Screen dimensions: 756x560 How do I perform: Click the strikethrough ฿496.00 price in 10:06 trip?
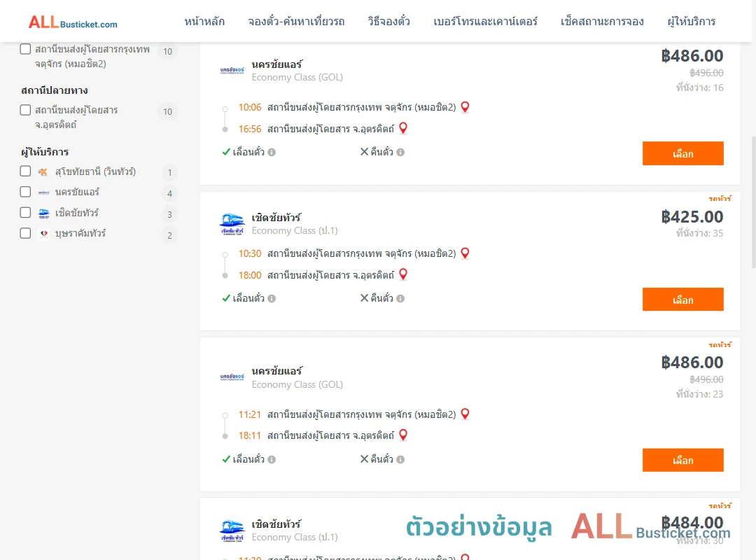point(706,73)
